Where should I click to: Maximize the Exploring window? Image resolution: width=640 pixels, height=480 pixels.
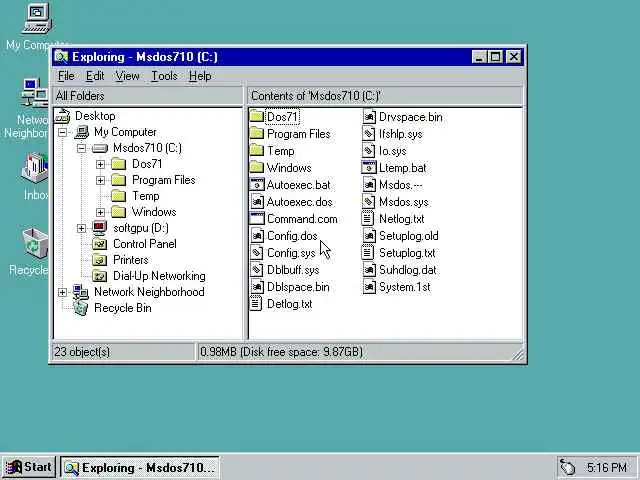[x=496, y=57]
